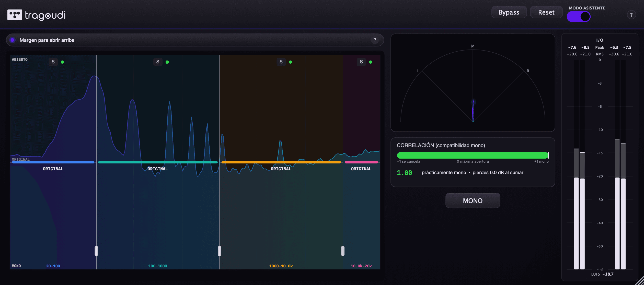Click the 'prácticamente mono' status text
The height and width of the screenshot is (285, 644).
(x=444, y=173)
